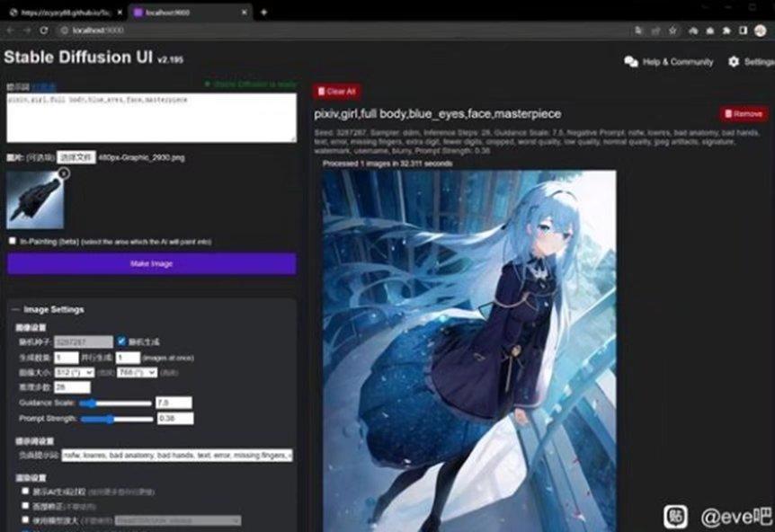Image resolution: width=775 pixels, height=532 pixels.
Task: Click the site info icon in address bar
Action: pos(64,31)
